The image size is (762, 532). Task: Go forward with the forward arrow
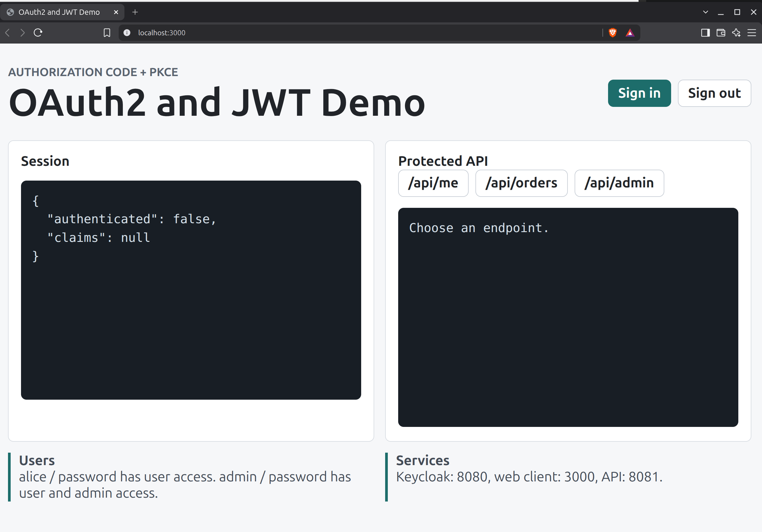pyautogui.click(x=22, y=33)
